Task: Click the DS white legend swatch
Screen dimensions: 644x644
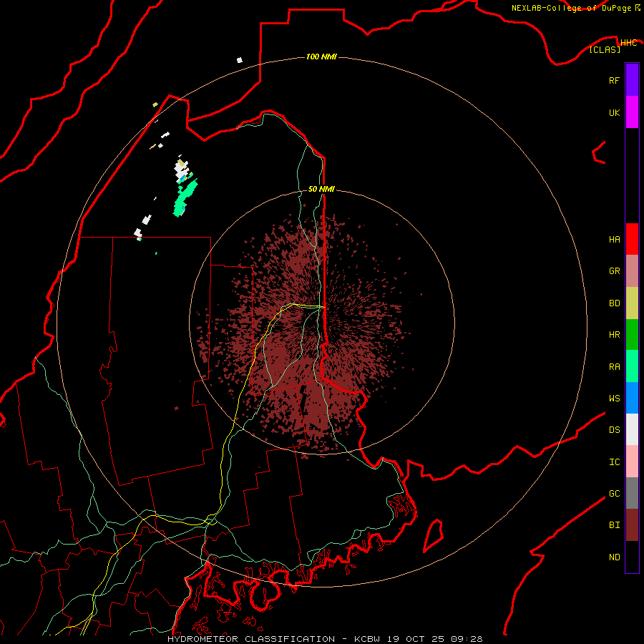Action: [632, 429]
